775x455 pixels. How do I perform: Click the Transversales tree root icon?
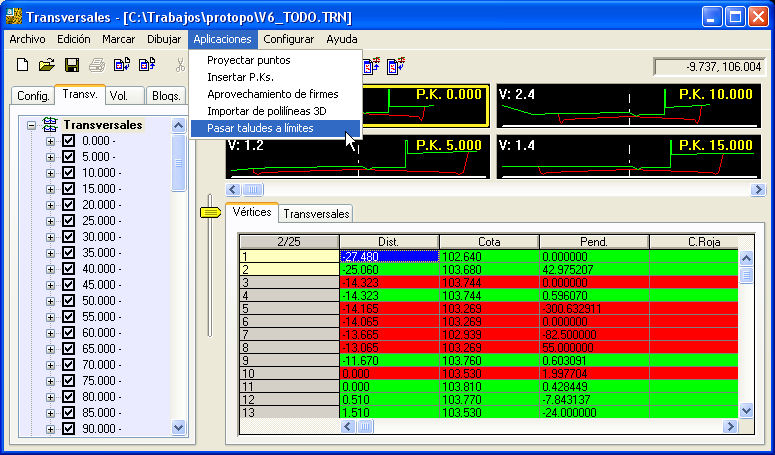50,125
